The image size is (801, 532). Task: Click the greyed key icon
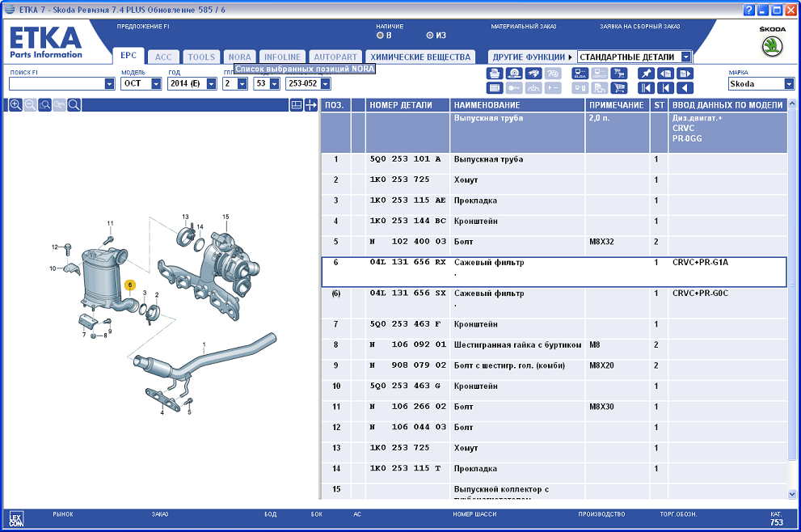point(514,88)
